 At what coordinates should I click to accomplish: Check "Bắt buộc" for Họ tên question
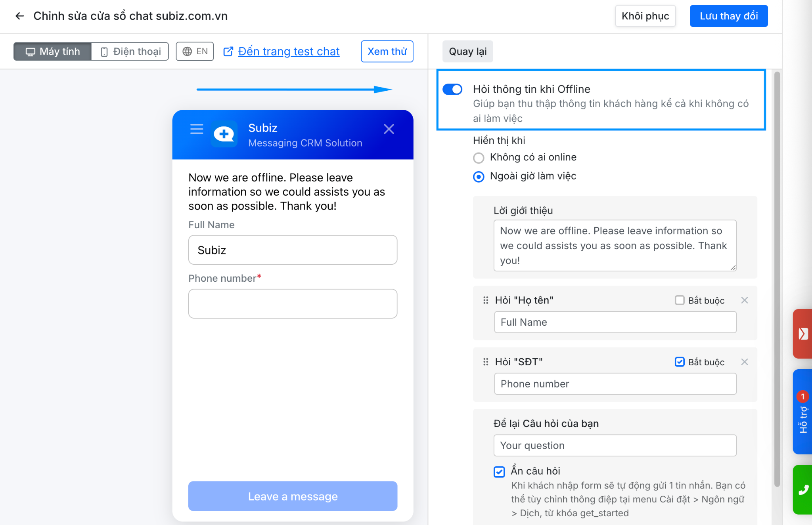(680, 300)
